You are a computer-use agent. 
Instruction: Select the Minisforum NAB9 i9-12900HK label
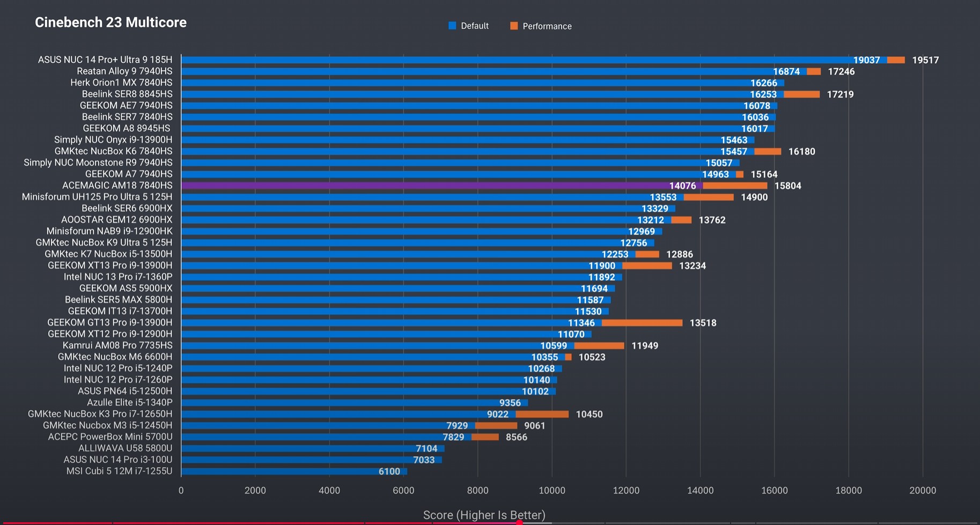[109, 231]
